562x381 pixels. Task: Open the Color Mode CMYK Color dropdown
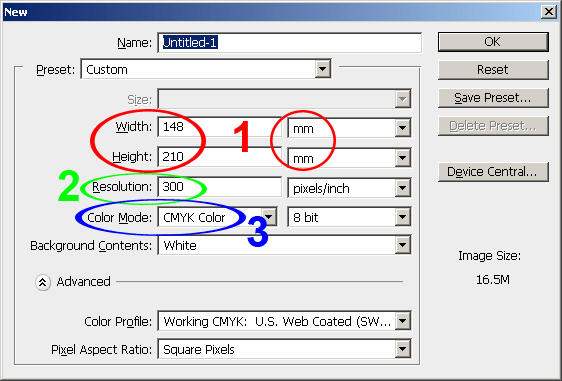coord(217,217)
